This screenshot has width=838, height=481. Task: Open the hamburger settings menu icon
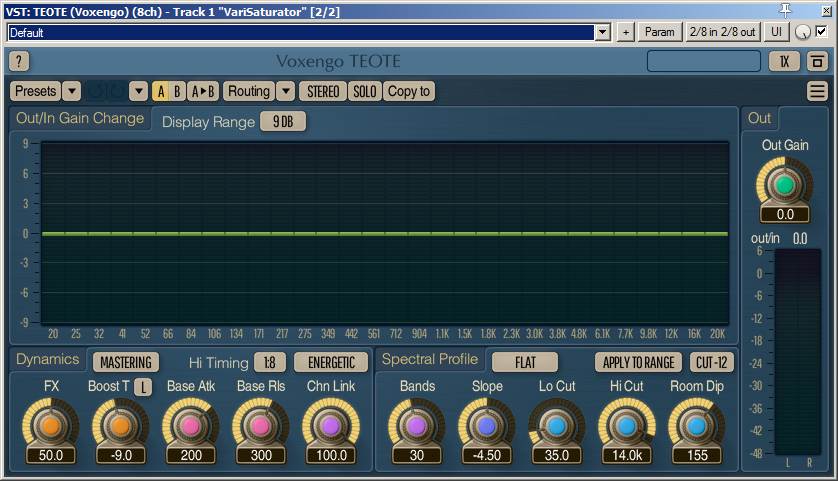click(x=817, y=91)
